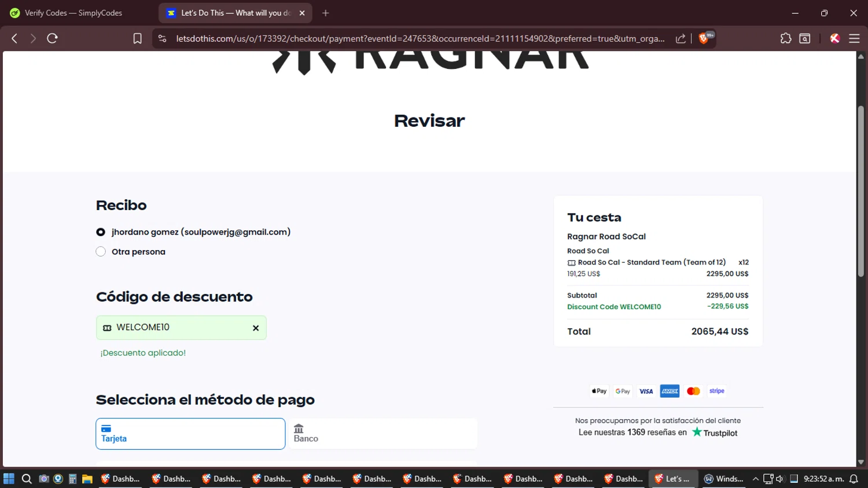Open the Trustpilot reviews link
Viewport: 868px width, 488px height.
coord(715,432)
